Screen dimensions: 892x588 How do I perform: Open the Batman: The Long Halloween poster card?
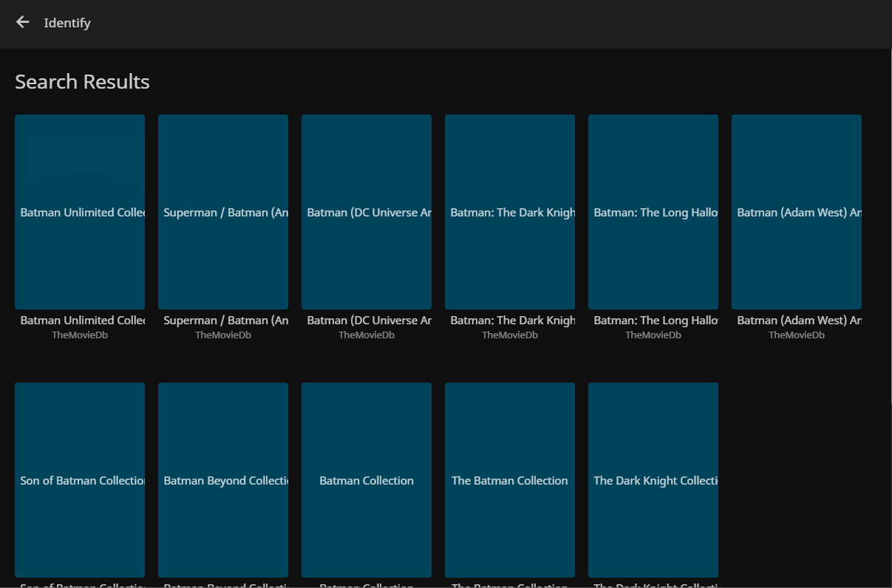pyautogui.click(x=653, y=211)
